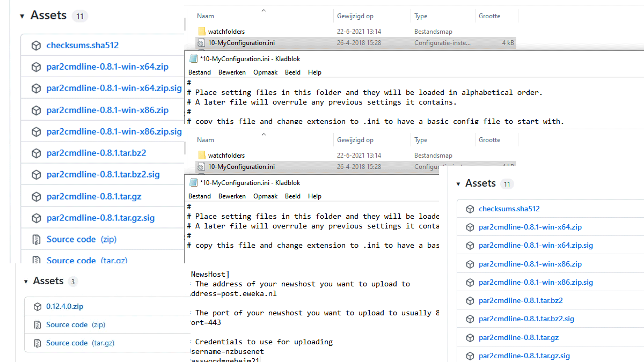This screenshot has height=362, width=644.
Task: Collapse the Assets 3 section triangle
Action: tap(26, 282)
